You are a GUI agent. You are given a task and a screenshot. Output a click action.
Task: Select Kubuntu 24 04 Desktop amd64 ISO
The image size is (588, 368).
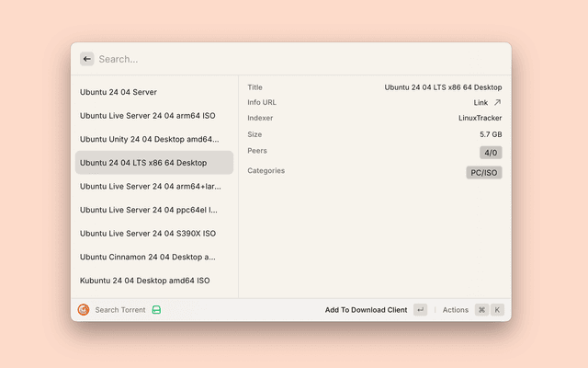click(x=153, y=281)
